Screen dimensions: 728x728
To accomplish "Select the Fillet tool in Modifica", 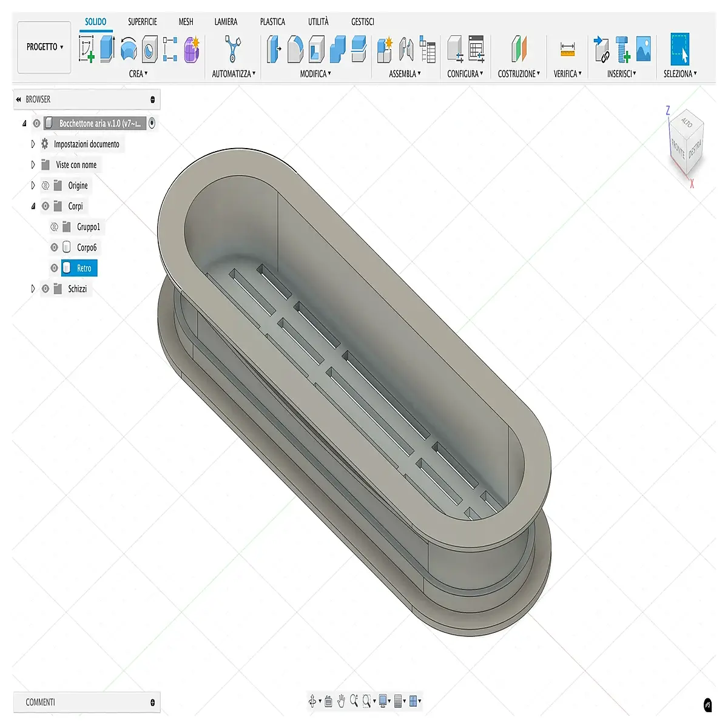I will click(295, 49).
